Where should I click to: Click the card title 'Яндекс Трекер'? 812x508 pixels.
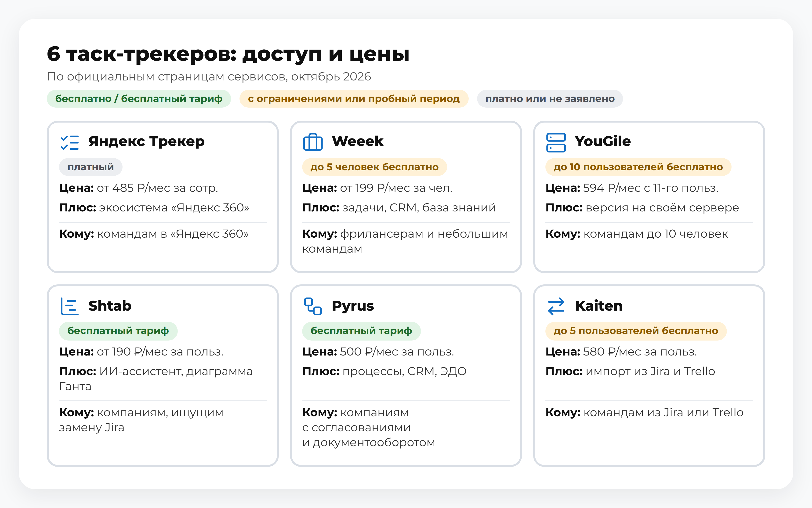[x=146, y=142]
